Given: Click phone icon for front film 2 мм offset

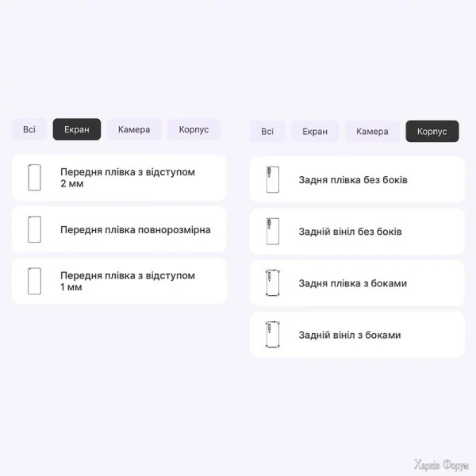Looking at the screenshot, I should tap(34, 178).
